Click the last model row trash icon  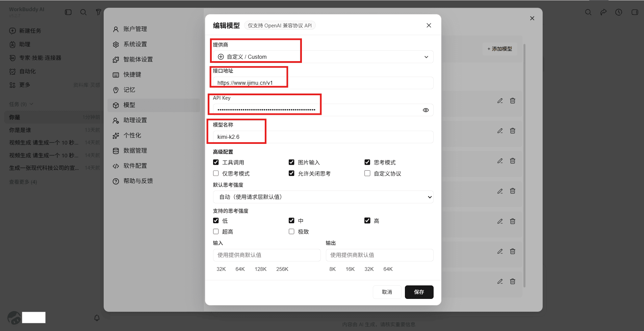[x=513, y=281]
